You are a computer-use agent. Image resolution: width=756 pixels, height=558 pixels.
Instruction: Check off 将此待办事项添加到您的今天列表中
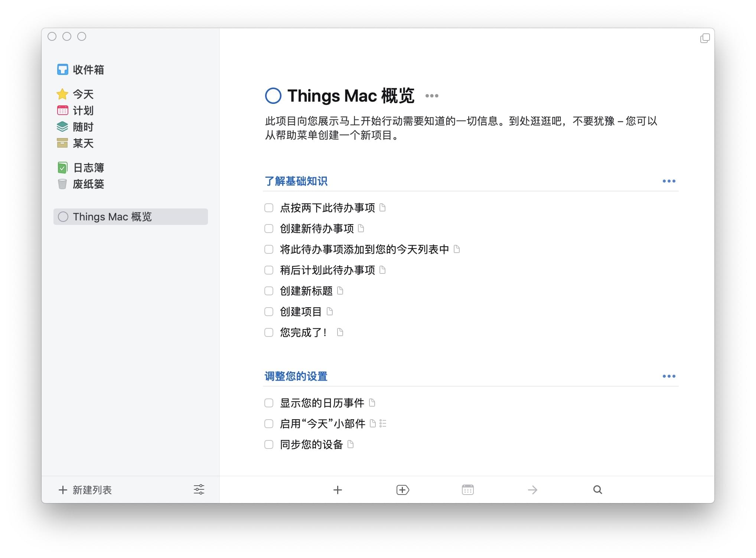coord(269,249)
